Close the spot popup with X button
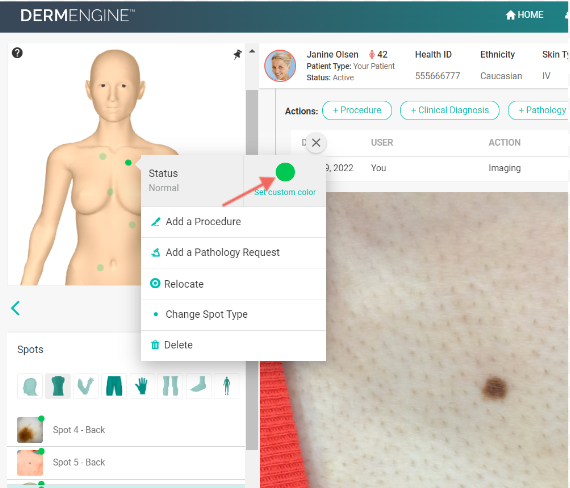 (x=316, y=143)
